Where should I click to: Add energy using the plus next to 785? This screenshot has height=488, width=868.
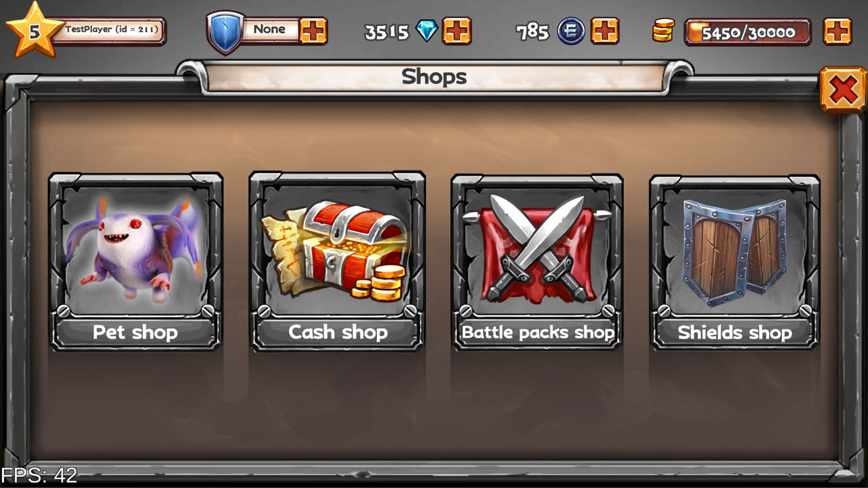(605, 31)
